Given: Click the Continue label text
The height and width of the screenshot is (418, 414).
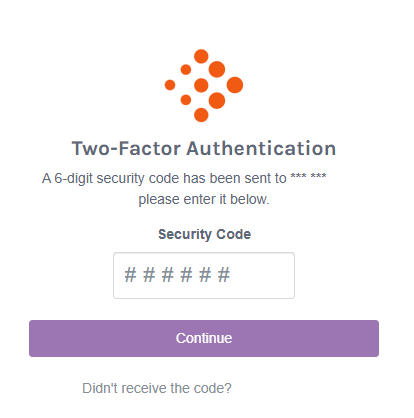Looking at the screenshot, I should click(204, 338).
